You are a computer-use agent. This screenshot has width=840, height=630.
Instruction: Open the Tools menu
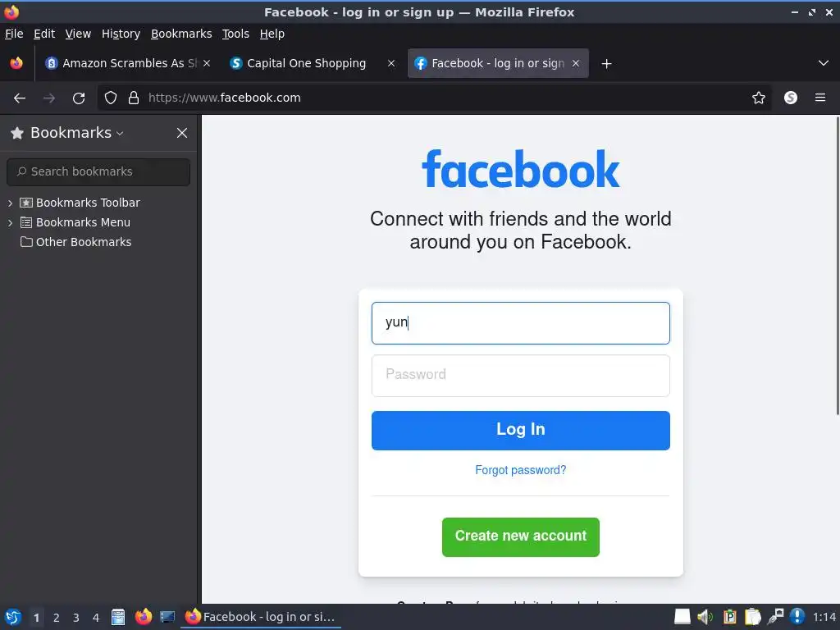235,34
